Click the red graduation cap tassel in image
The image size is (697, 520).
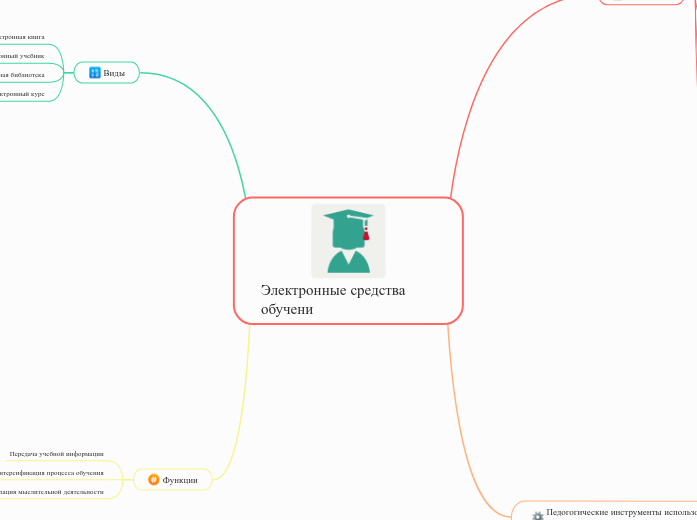pos(366,235)
